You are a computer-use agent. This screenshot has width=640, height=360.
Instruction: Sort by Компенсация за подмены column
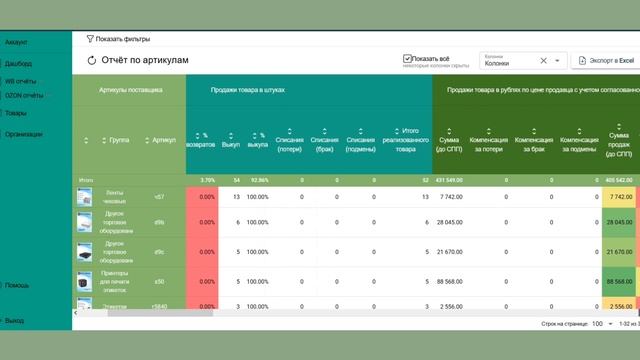point(579,131)
